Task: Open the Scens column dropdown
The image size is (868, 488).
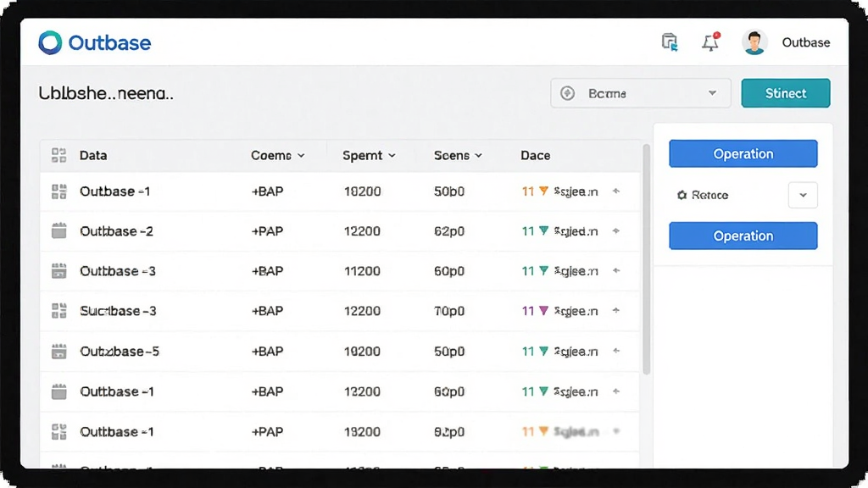Action: coord(458,156)
